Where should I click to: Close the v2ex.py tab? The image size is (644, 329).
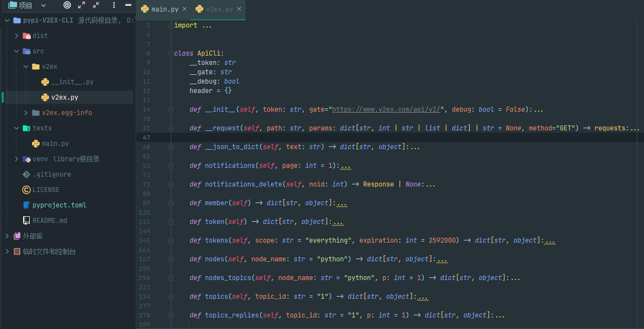click(240, 9)
